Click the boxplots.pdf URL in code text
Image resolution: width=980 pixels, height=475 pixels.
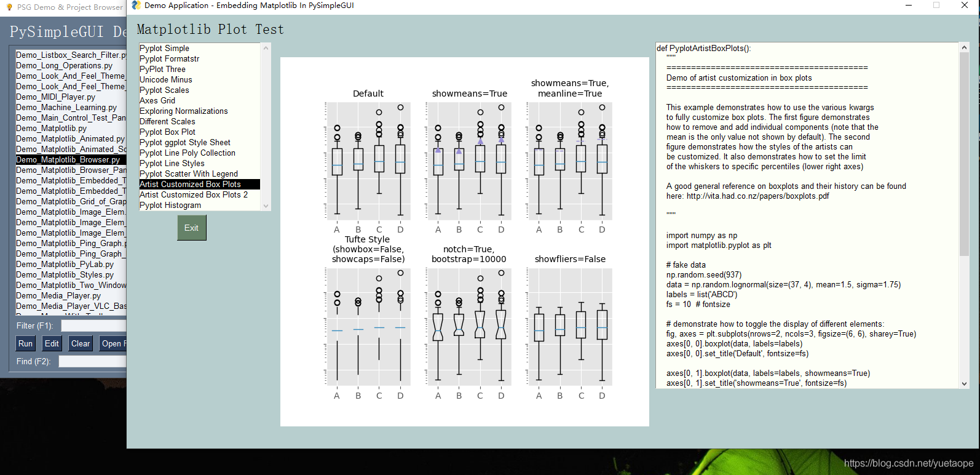tap(757, 196)
